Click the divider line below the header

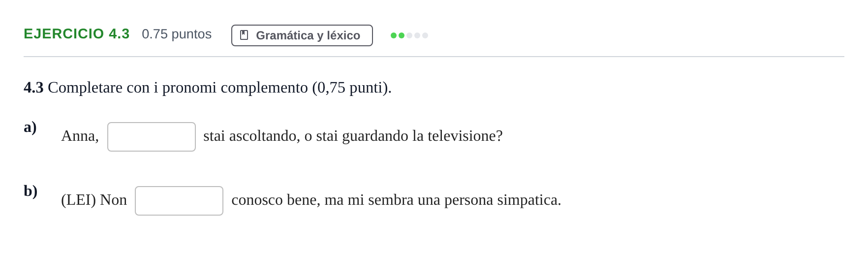coord(434,57)
